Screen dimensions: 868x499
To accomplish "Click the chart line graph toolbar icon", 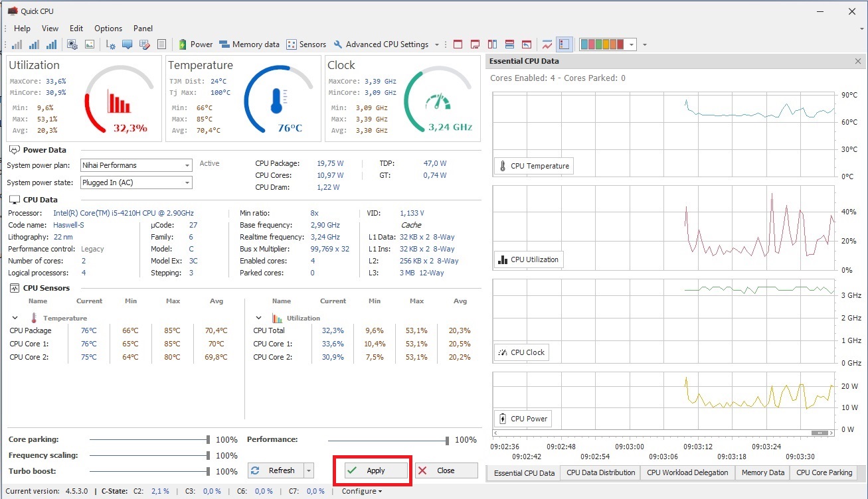I will [547, 44].
